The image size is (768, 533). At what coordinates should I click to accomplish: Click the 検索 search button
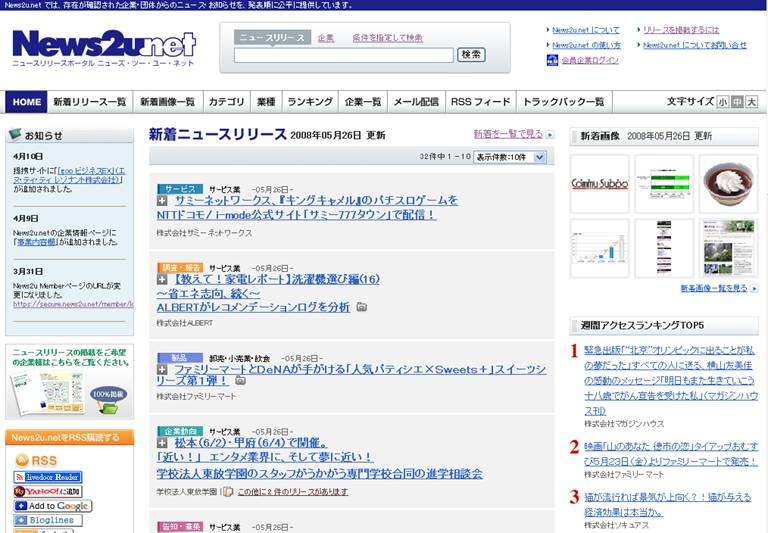tap(471, 55)
